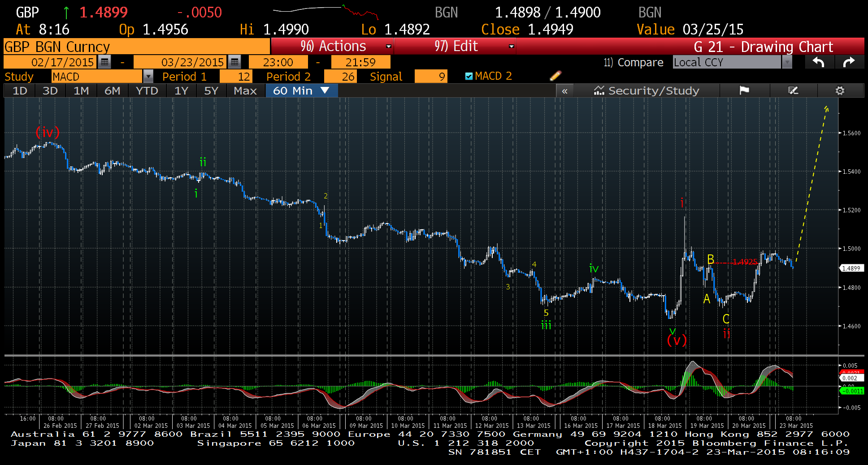
Task: Open the chart annotation edit icon
Action: point(793,90)
